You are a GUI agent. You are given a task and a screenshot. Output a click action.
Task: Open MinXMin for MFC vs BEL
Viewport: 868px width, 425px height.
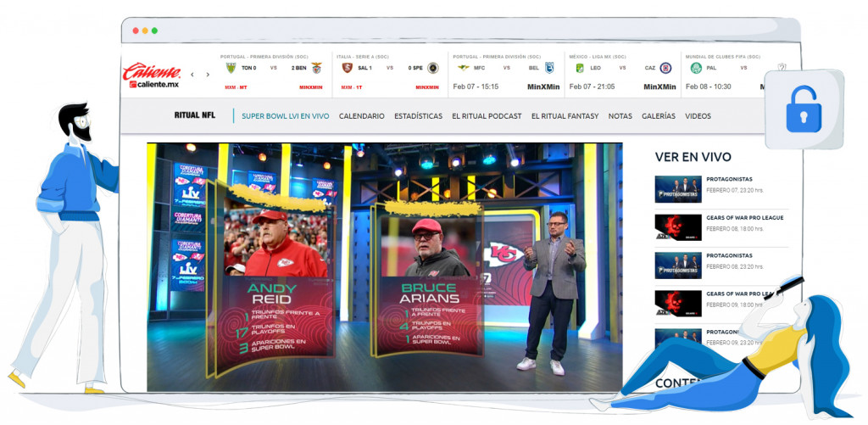click(543, 87)
